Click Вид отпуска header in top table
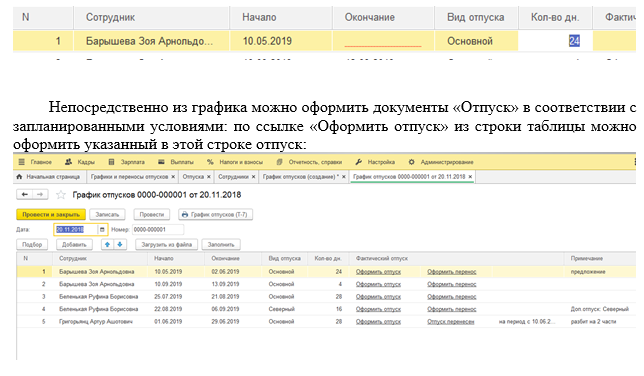 476,17
